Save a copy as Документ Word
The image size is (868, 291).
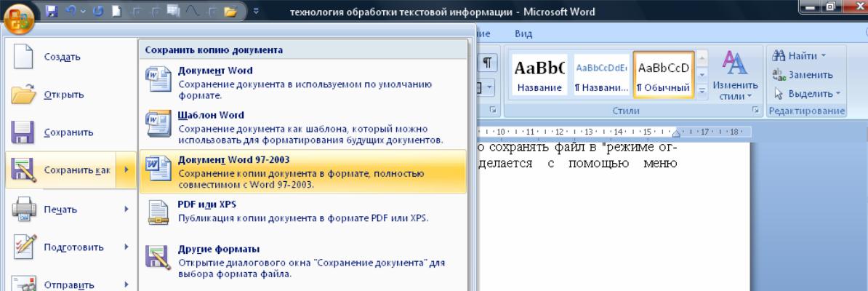tap(303, 82)
